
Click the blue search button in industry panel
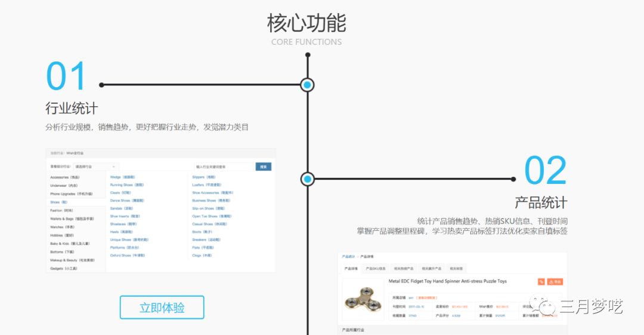point(263,167)
